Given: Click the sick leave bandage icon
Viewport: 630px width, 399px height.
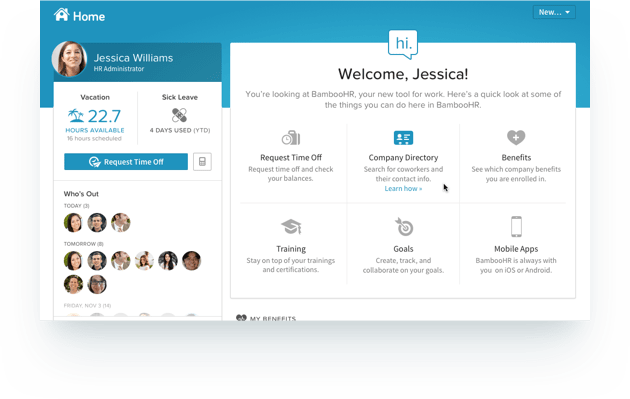Looking at the screenshot, I should tap(179, 115).
